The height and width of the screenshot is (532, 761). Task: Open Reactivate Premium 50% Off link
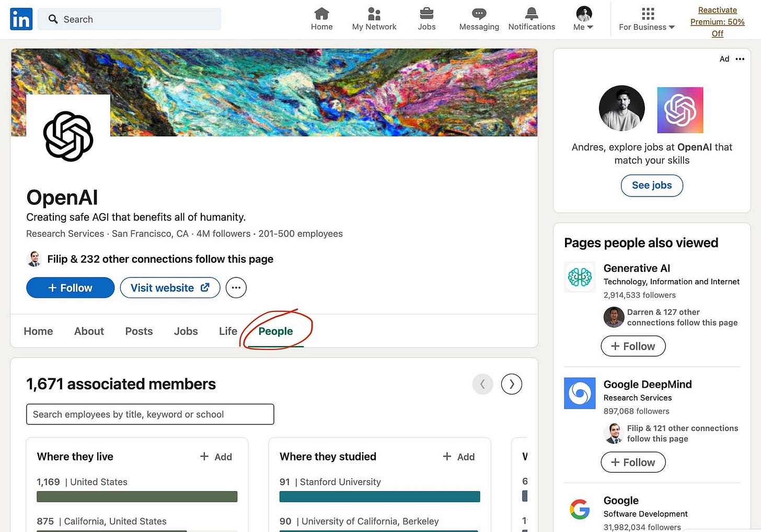tap(717, 22)
